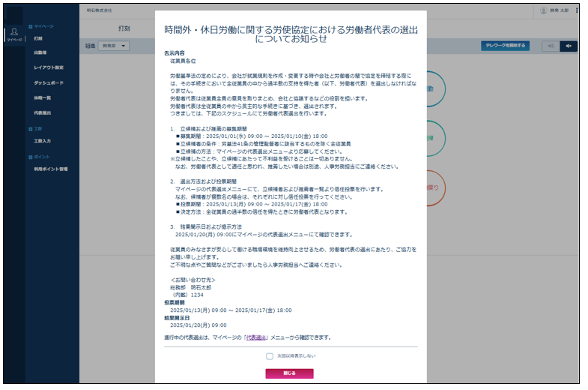Click the dialog title about 労働者代表の選出

point(291,34)
